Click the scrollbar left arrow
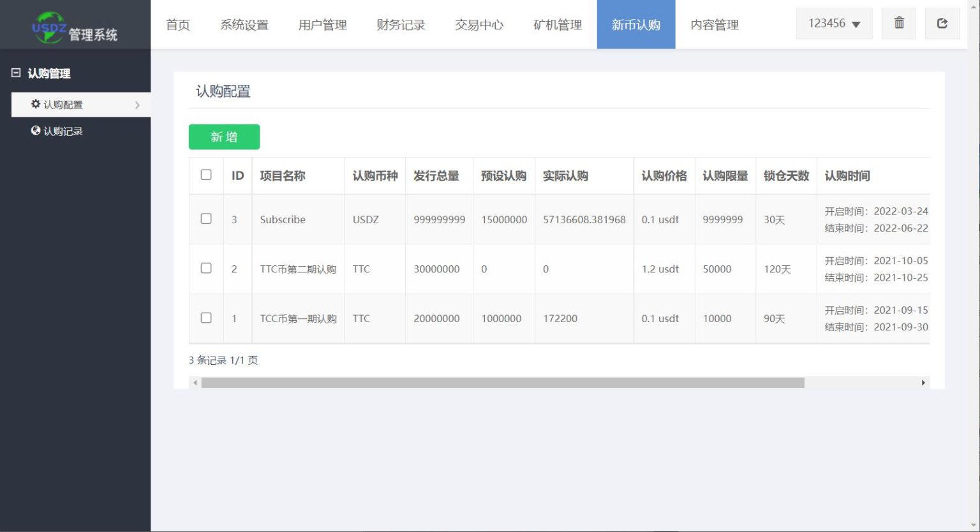980x532 pixels. point(195,383)
